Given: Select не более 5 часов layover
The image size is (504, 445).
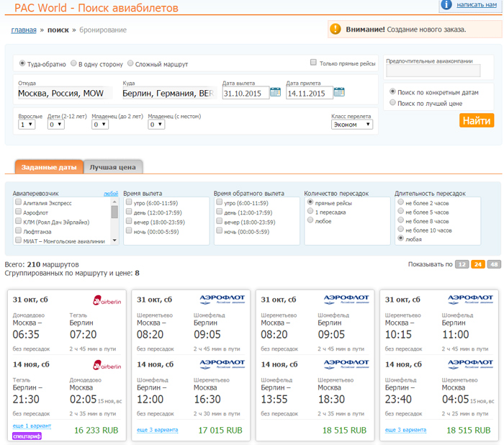Looking at the screenshot, I should coord(400,211).
